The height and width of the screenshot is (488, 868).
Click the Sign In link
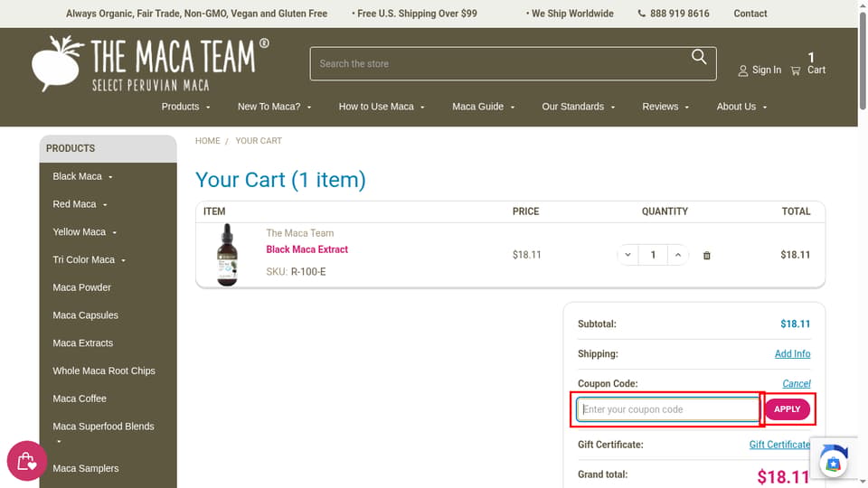click(759, 70)
